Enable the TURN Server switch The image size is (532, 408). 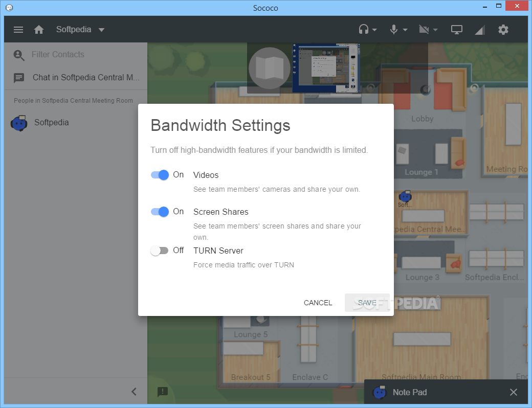click(x=160, y=251)
